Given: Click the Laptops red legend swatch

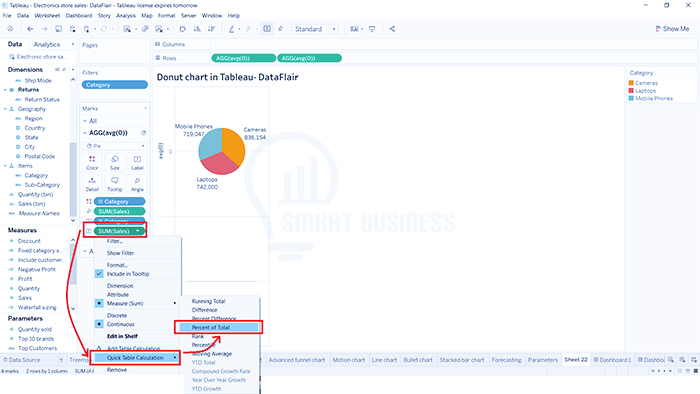Looking at the screenshot, I should [631, 91].
